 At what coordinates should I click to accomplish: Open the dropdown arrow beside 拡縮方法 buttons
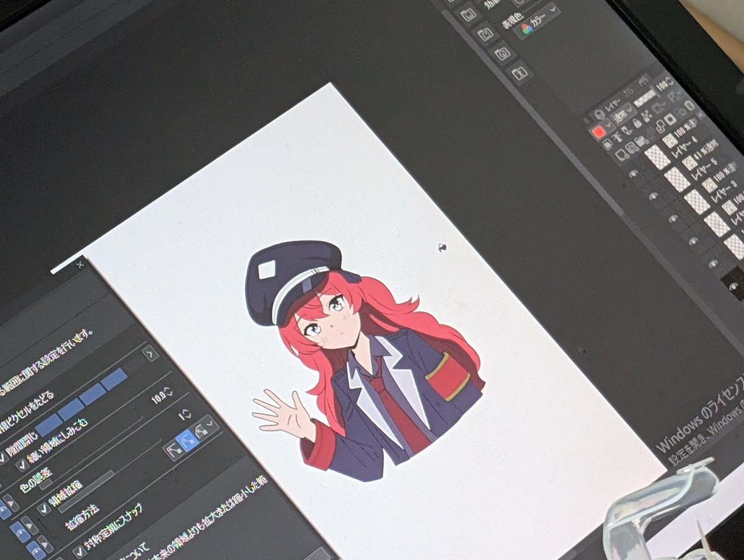[x=210, y=424]
